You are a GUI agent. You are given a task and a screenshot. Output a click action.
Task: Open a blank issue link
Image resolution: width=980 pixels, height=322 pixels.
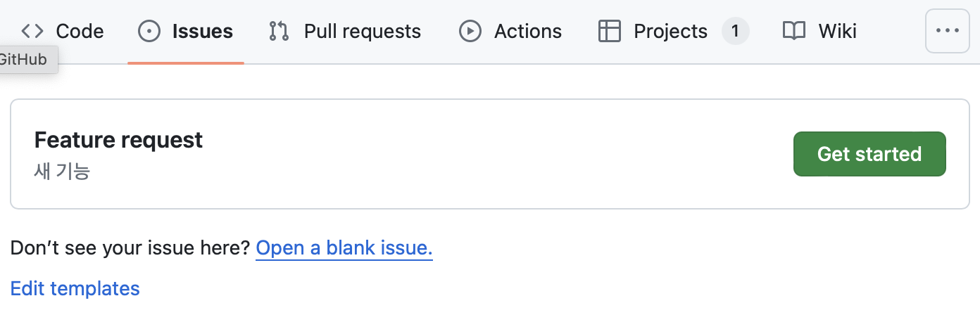344,247
